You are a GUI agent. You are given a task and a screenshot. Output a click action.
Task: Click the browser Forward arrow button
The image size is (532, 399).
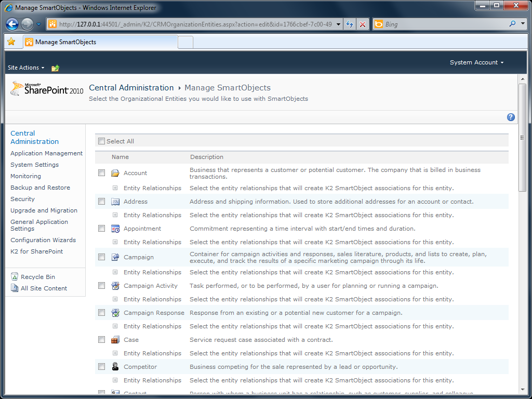[x=27, y=24]
